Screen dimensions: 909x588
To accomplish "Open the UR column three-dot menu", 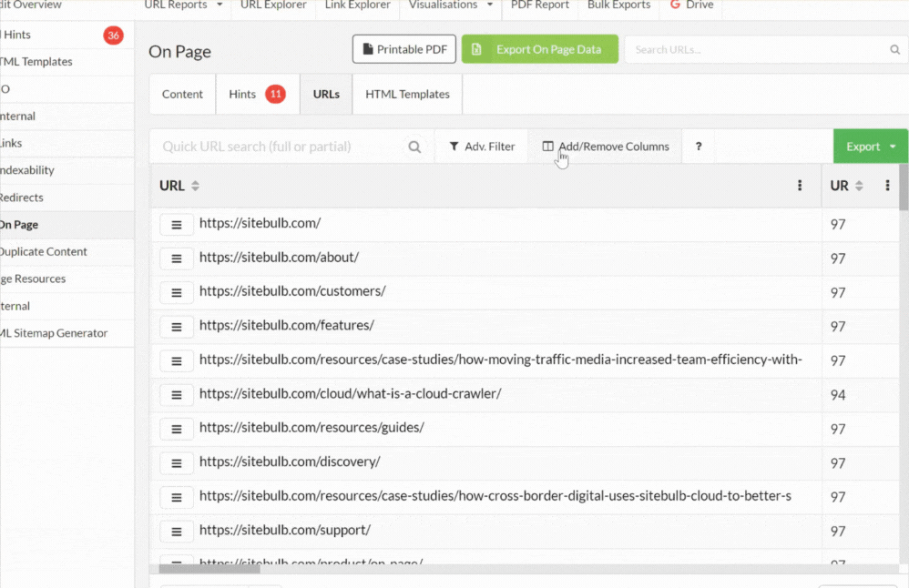I will pyautogui.click(x=887, y=186).
